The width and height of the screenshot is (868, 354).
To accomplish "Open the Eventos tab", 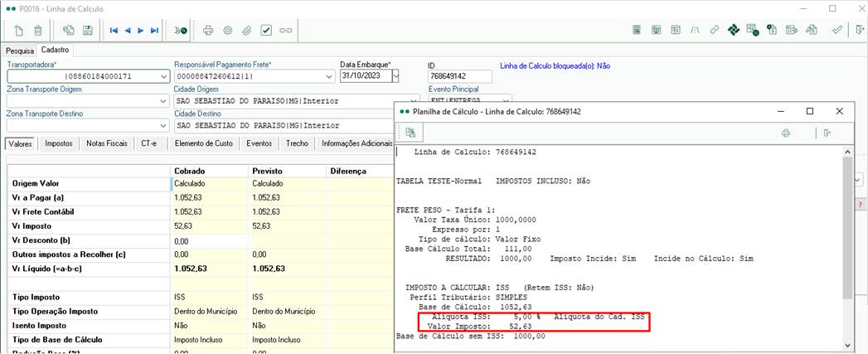I will (259, 143).
